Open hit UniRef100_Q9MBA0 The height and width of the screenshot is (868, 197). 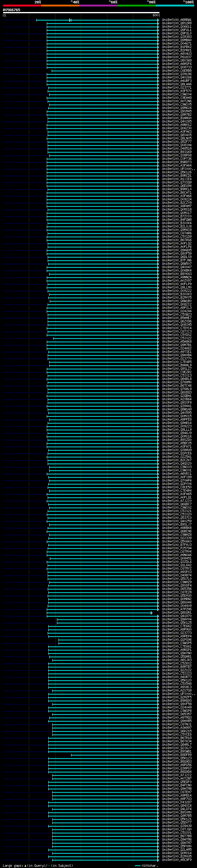pyautogui.click(x=176, y=40)
